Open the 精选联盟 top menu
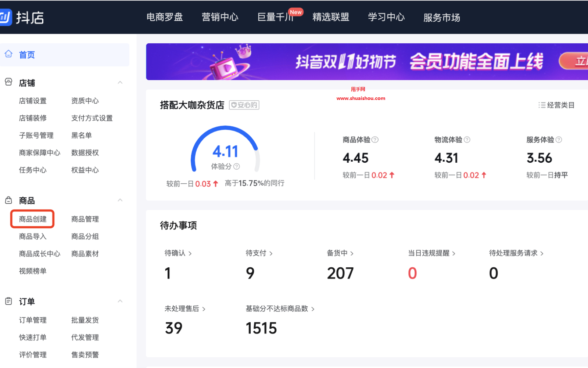The height and width of the screenshot is (368, 588). coord(331,17)
